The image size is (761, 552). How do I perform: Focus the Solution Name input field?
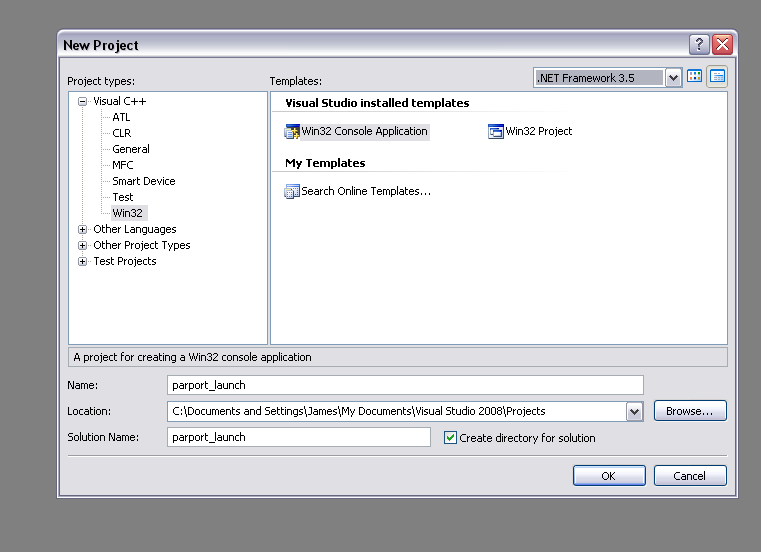coord(298,437)
